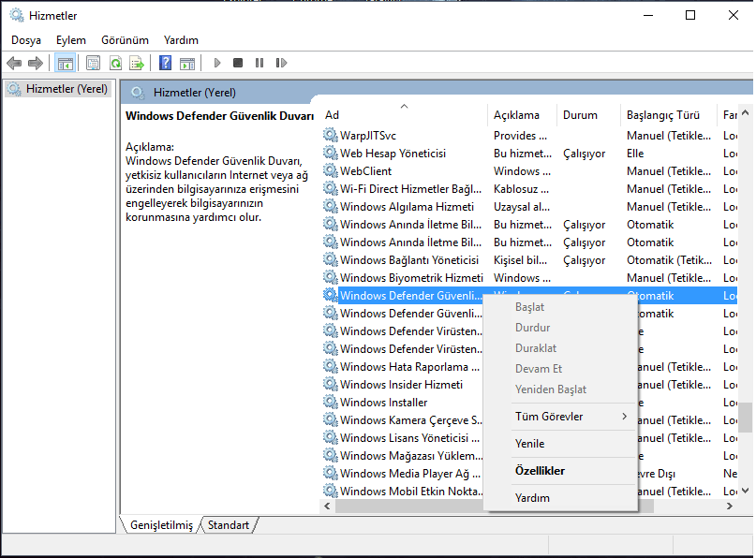The height and width of the screenshot is (558, 756).
Task: Click the Pause Service toolbar icon
Action: 259,63
